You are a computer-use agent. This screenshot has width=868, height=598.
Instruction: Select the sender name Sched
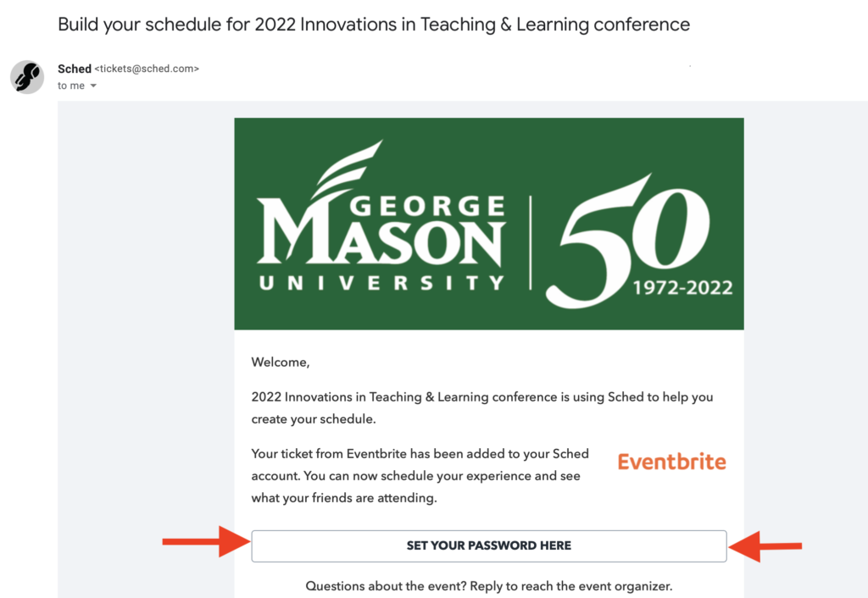tap(75, 69)
